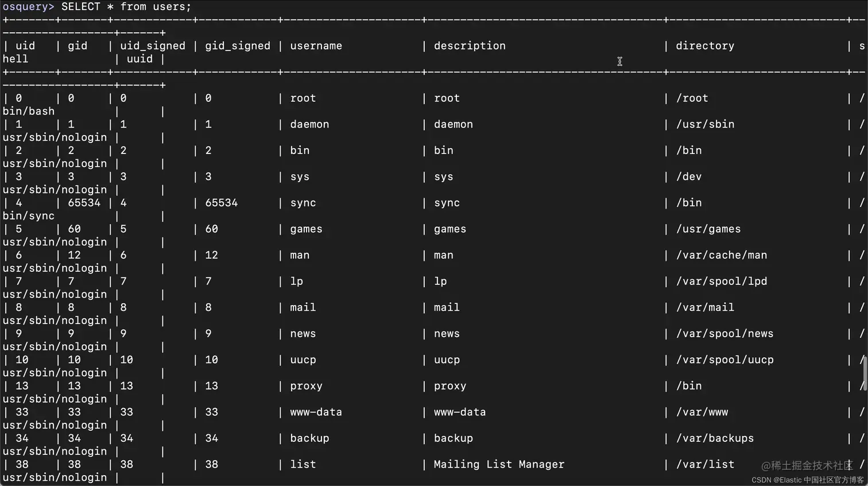This screenshot has width=868, height=486.
Task: Click 'root' in the username column
Action: click(x=303, y=98)
